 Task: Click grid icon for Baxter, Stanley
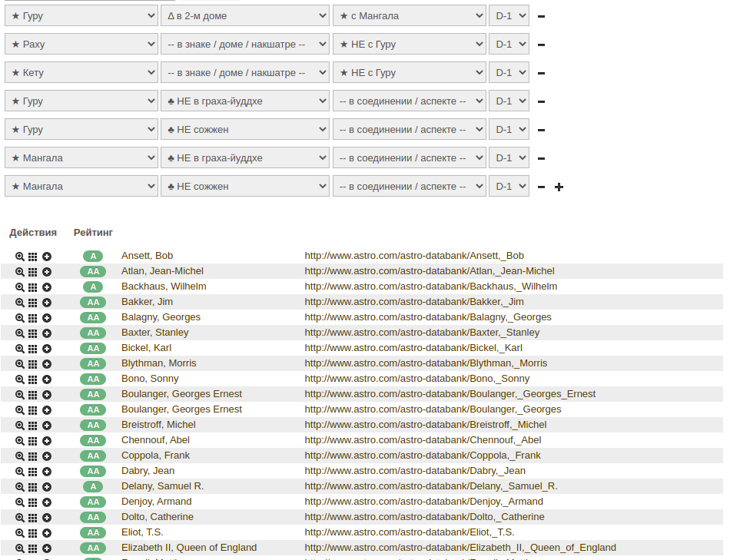click(32, 333)
